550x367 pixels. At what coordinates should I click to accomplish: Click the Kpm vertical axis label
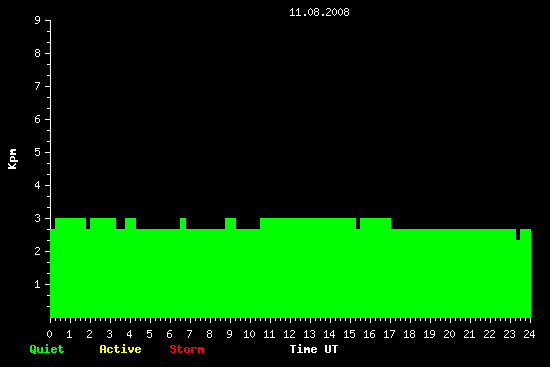(x=12, y=159)
